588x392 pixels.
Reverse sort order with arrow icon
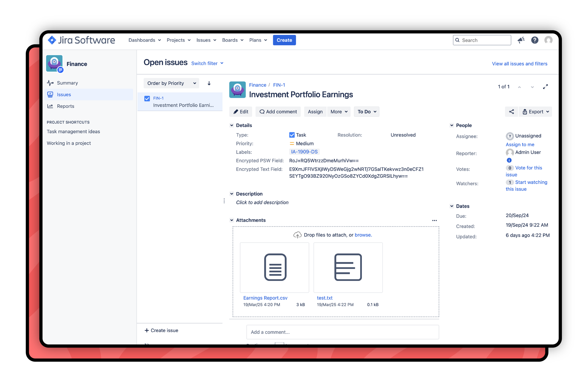pyautogui.click(x=209, y=83)
